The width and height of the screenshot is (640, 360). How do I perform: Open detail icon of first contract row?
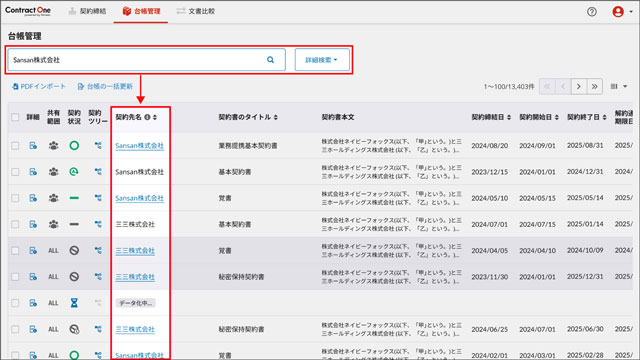click(33, 145)
